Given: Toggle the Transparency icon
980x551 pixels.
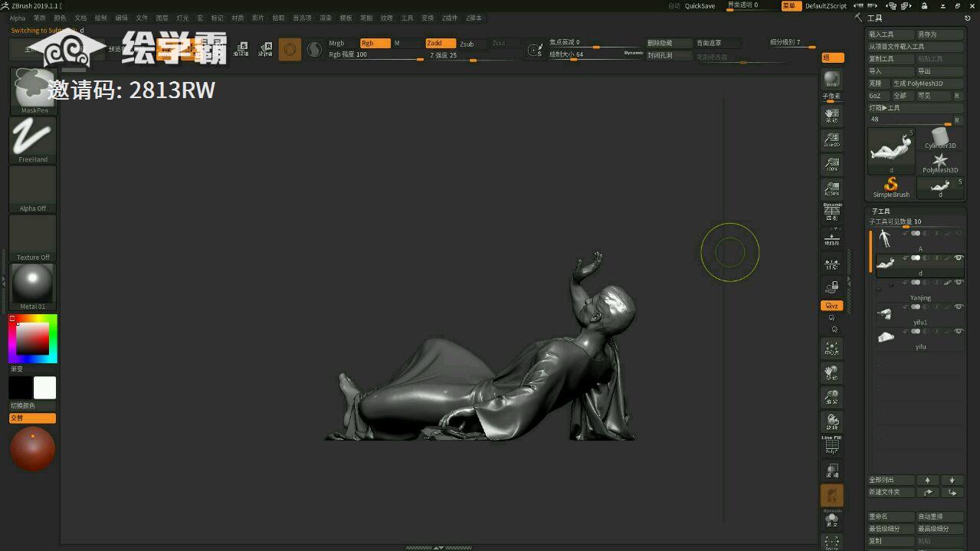Looking at the screenshot, I should [831, 471].
